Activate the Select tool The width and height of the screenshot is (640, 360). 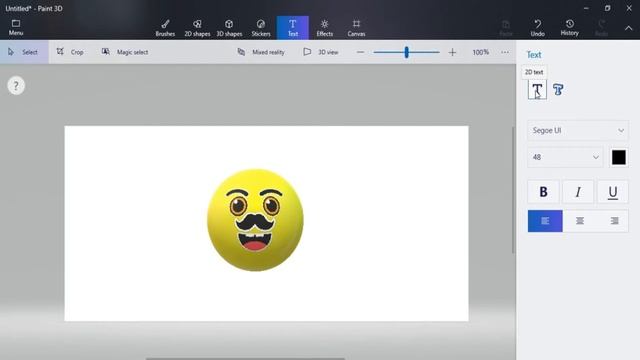24,52
